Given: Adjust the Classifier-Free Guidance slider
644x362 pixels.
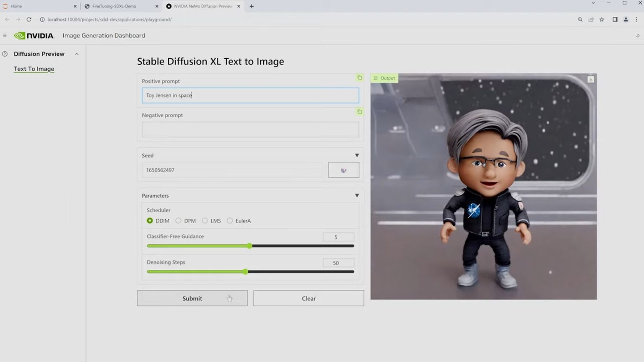Looking at the screenshot, I should pyautogui.click(x=249, y=246).
